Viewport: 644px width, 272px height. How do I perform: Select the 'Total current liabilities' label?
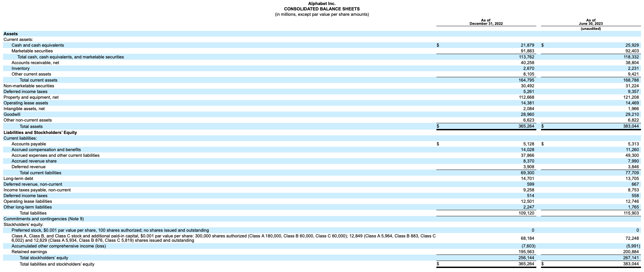coord(41,173)
